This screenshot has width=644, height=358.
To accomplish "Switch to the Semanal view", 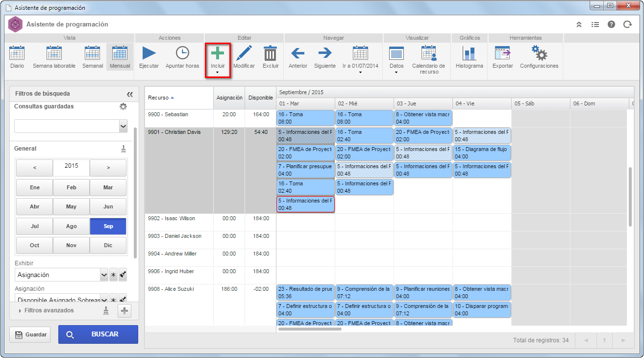I will coord(93,58).
